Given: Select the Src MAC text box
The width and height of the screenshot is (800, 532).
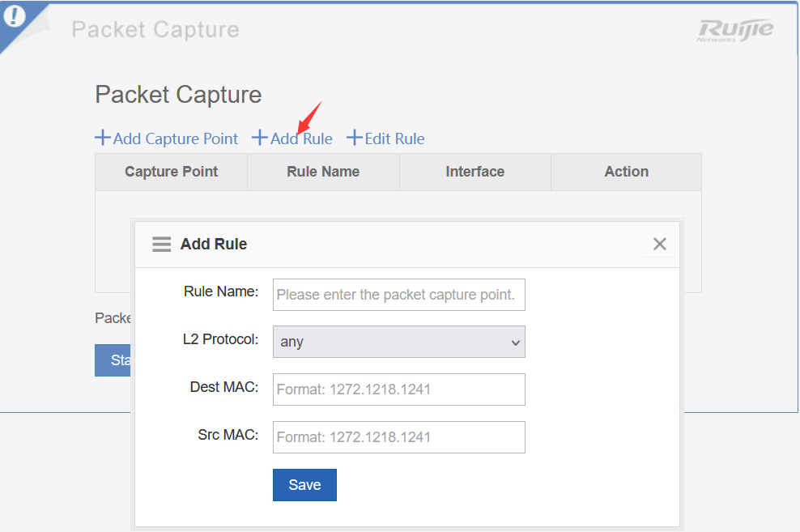Looking at the screenshot, I should (x=398, y=437).
